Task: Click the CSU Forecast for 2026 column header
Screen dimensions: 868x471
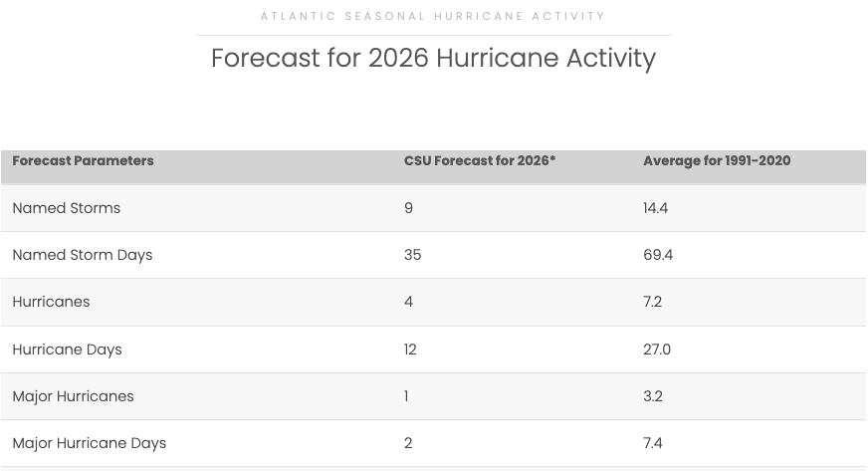Action: pyautogui.click(x=480, y=161)
